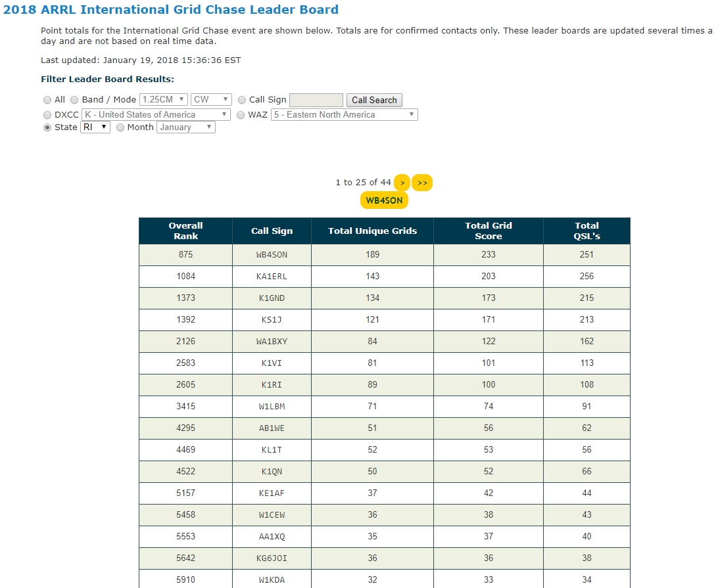Open the CW mode dropdown
Image resolution: width=718 pixels, height=588 pixels.
(211, 99)
